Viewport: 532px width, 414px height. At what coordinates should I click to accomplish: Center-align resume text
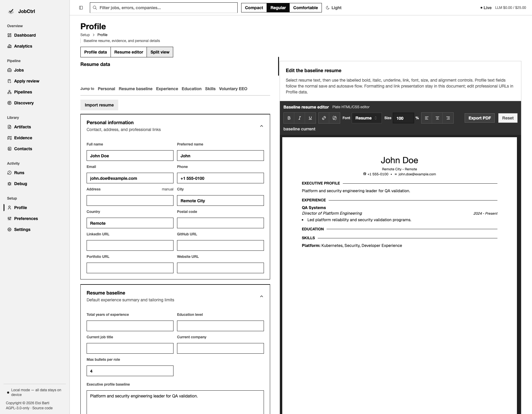[437, 118]
